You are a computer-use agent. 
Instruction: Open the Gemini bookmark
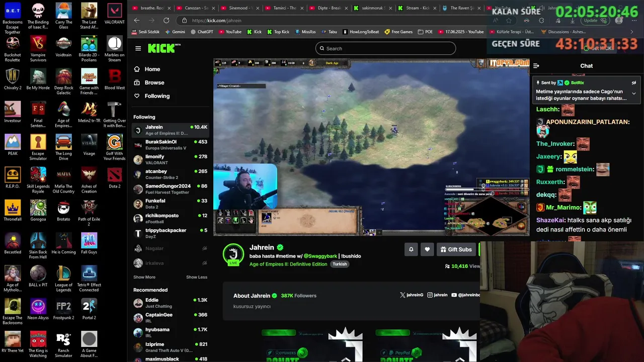175,32
